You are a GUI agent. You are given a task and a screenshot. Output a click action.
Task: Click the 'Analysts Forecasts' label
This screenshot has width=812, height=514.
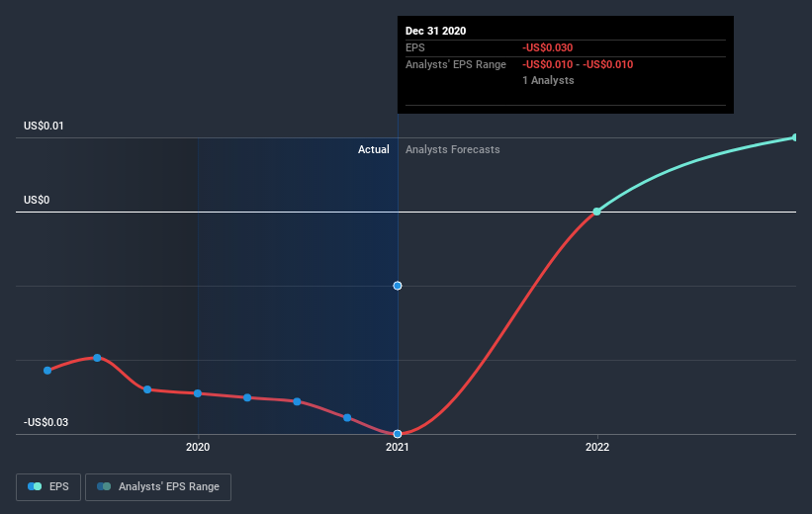[453, 149]
